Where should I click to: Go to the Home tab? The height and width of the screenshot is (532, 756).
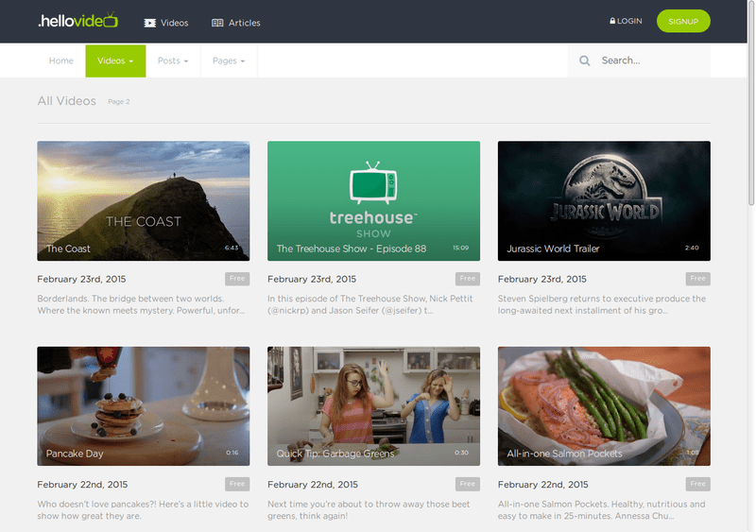(61, 60)
